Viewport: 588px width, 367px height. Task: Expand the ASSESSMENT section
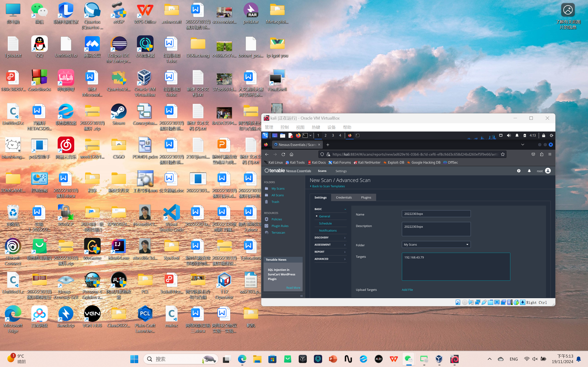tap(330, 245)
